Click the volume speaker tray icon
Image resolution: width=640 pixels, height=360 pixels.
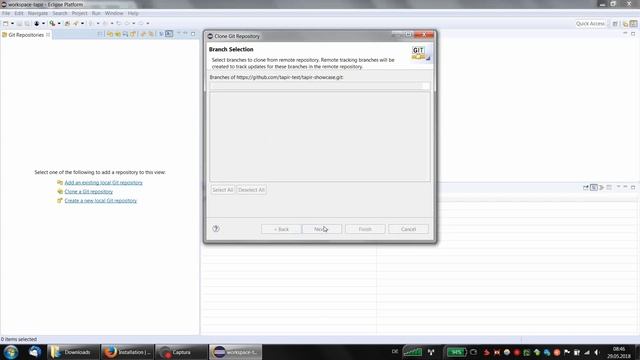597,352
